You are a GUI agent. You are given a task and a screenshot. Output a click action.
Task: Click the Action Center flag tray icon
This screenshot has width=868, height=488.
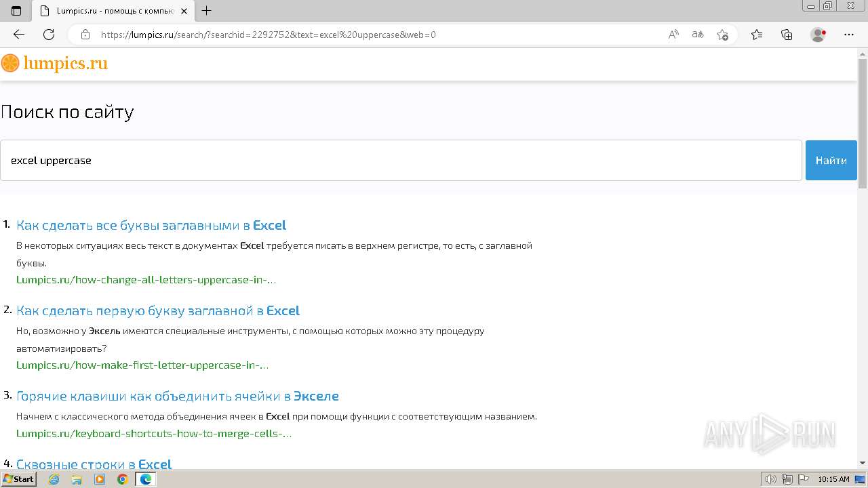point(803,479)
